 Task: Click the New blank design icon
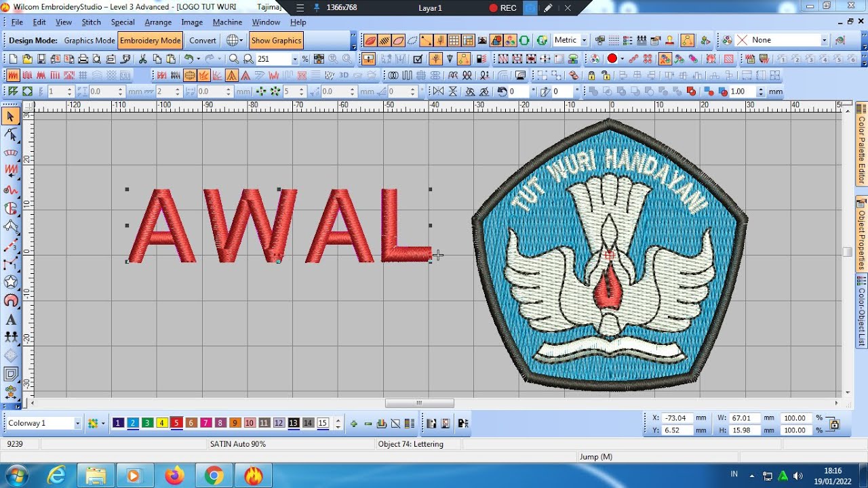13,59
